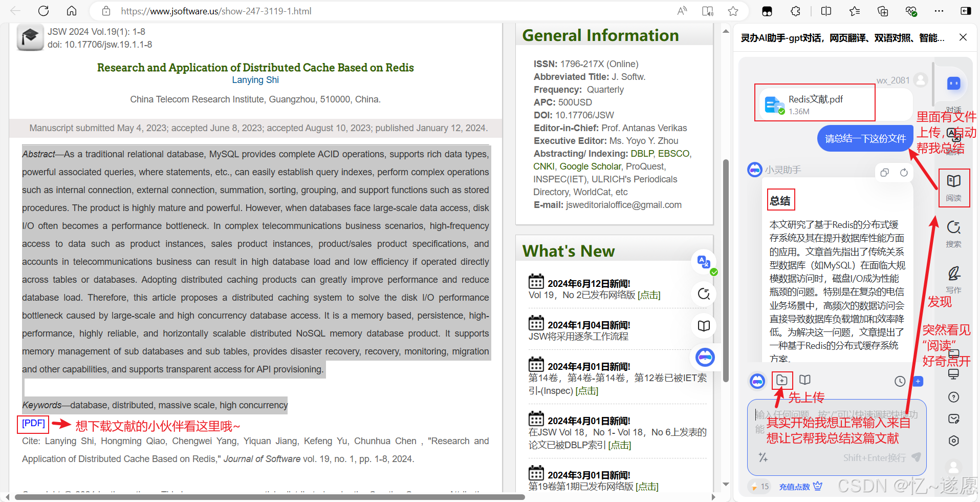This screenshot has width=980, height=502.
Task: Open the user profile avatar at sidebar bottom
Action: pos(953,467)
